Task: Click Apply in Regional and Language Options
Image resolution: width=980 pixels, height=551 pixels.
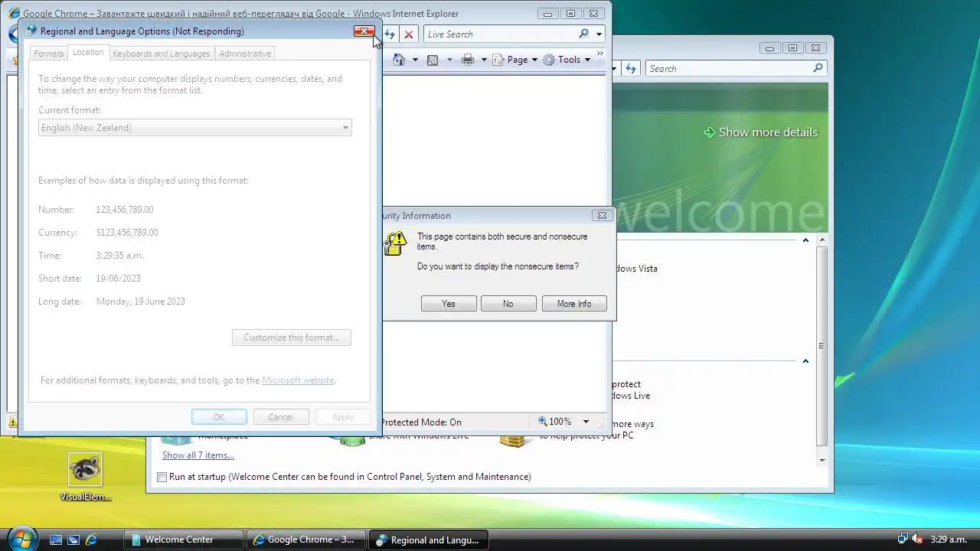Action: tap(343, 417)
